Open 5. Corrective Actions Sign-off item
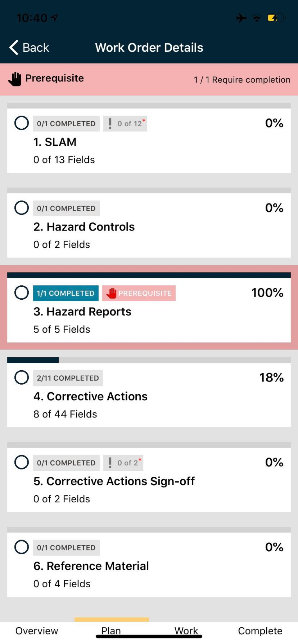Viewport: 298px width, 644px height. point(114,481)
